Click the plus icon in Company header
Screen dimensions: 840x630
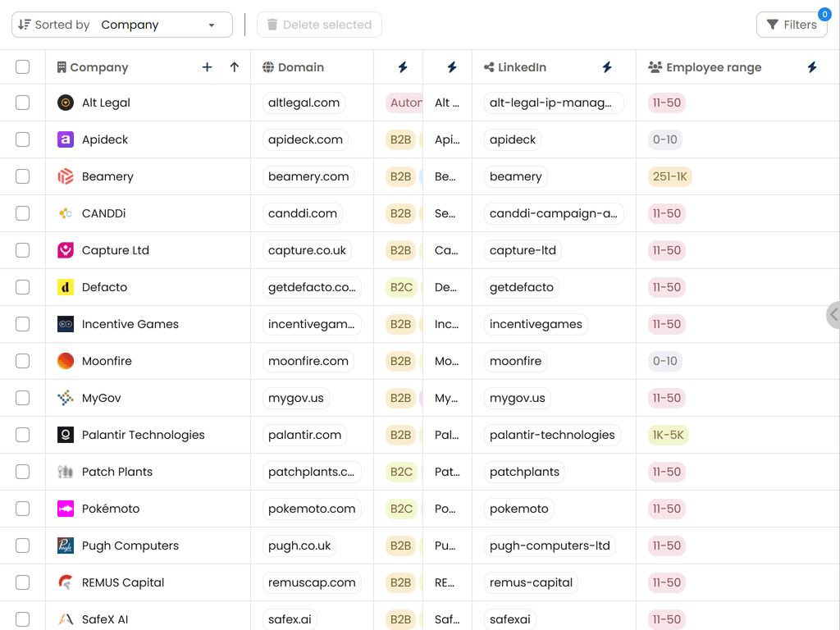(208, 67)
